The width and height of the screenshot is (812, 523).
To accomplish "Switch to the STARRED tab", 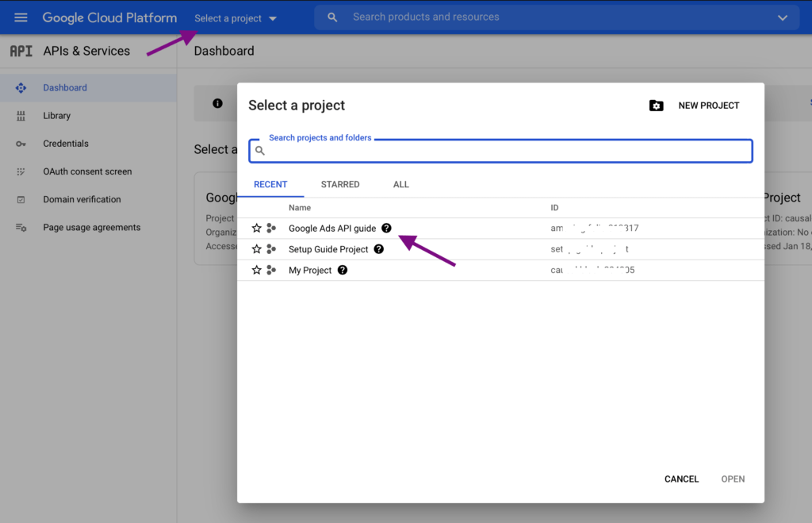I will 340,184.
